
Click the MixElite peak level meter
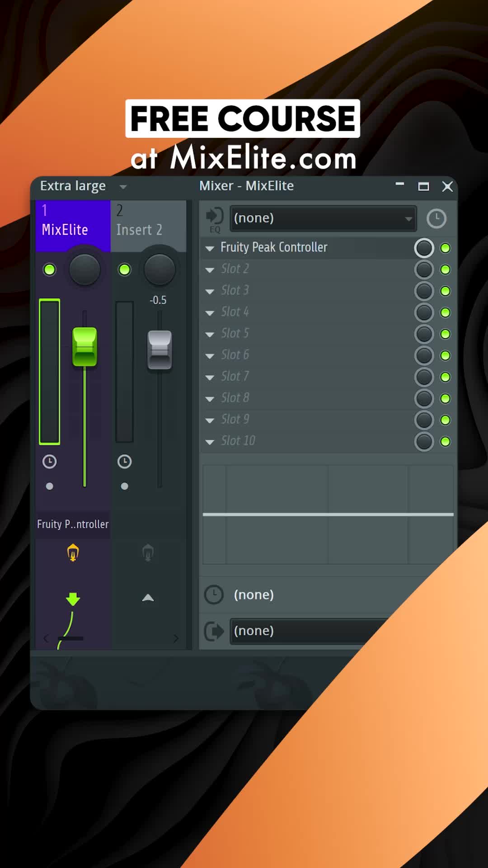tap(50, 372)
